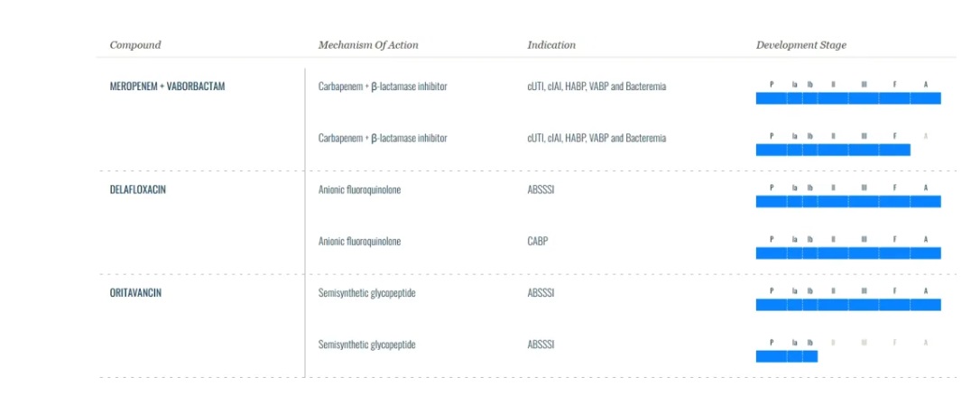
Task: Click the full progress bar in Meropenem's first row
Action: pyautogui.click(x=848, y=98)
